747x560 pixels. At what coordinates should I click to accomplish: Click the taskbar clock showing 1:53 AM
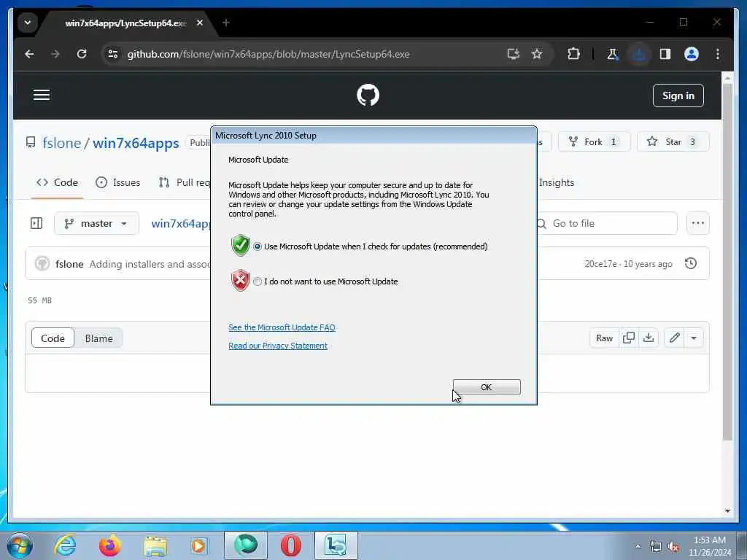(709, 546)
